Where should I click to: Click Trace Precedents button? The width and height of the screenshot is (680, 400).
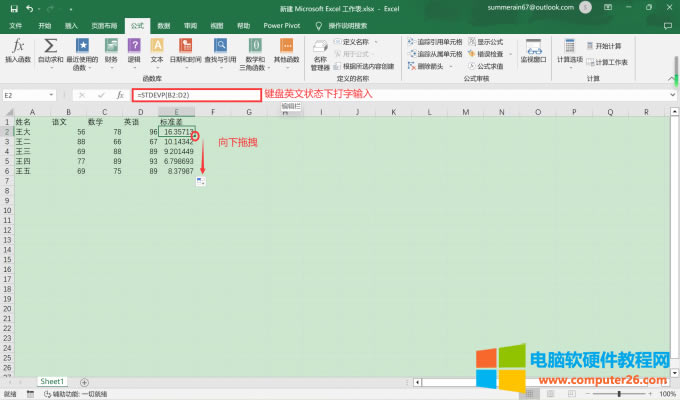coord(436,42)
